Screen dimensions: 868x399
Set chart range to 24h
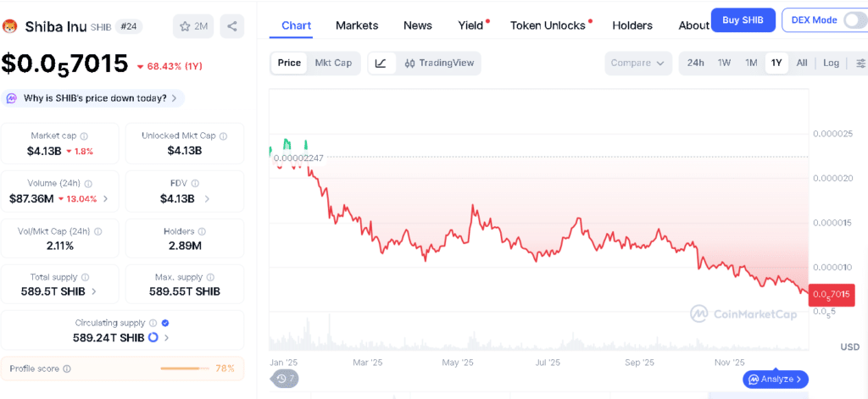pos(696,63)
